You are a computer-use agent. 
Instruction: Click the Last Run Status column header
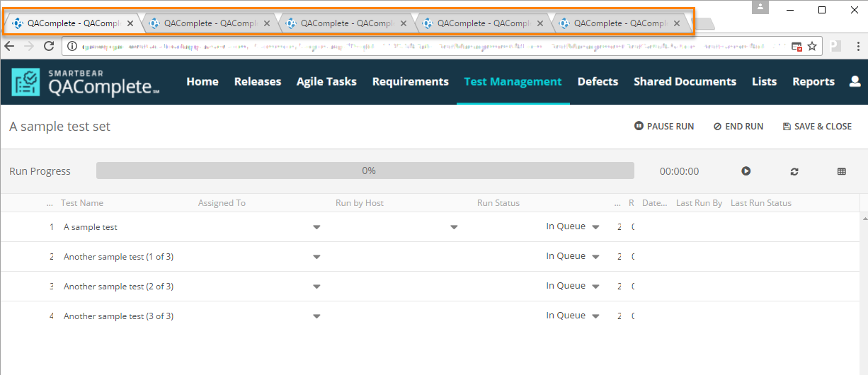click(761, 203)
